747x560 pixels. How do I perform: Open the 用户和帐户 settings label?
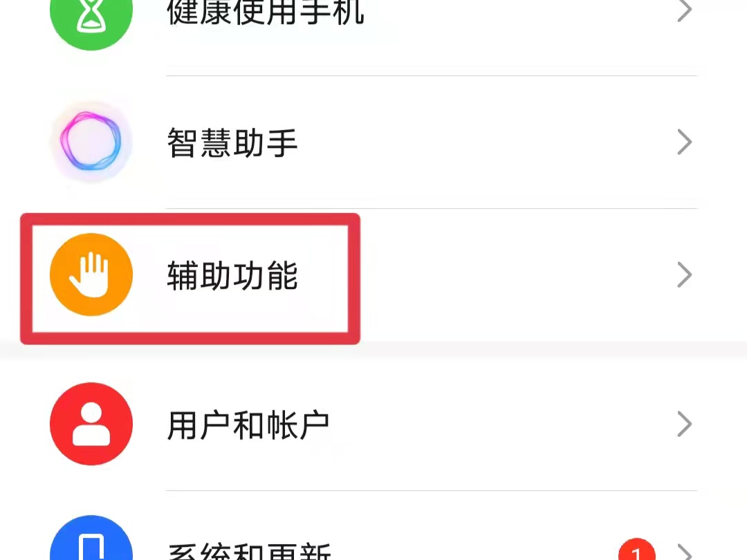248,424
